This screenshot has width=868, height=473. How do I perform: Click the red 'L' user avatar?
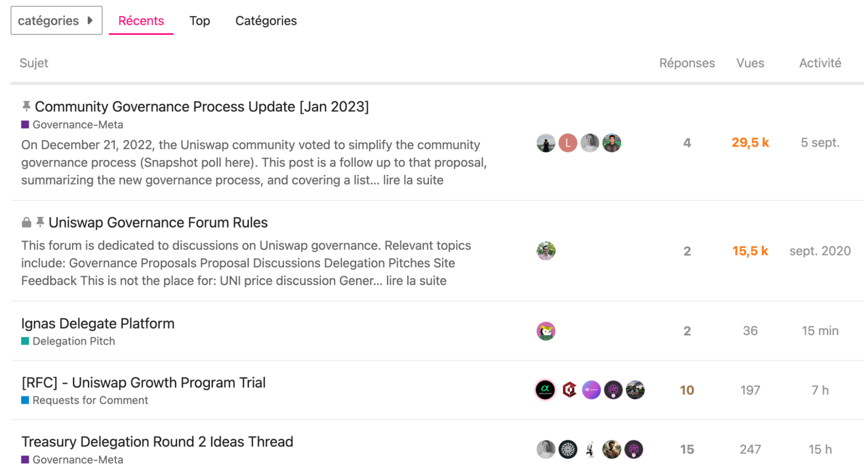(568, 143)
